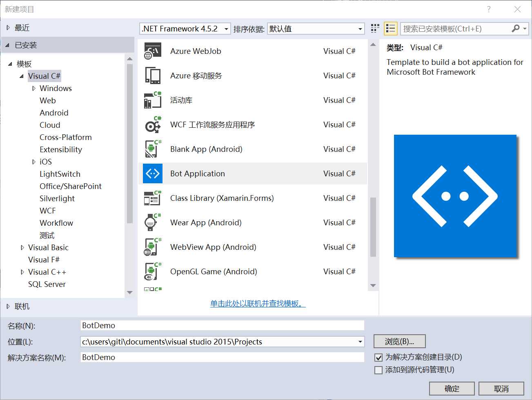Click the 名称 input field

pos(223,325)
